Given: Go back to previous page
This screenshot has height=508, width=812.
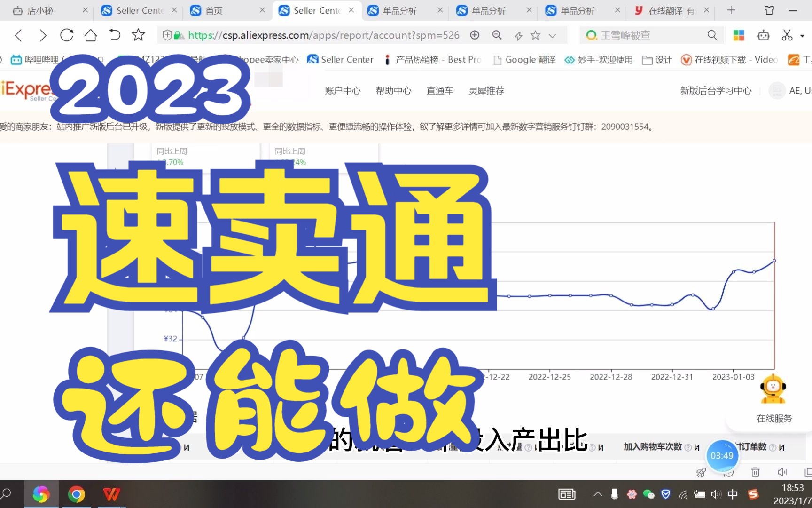Looking at the screenshot, I should pos(18,35).
